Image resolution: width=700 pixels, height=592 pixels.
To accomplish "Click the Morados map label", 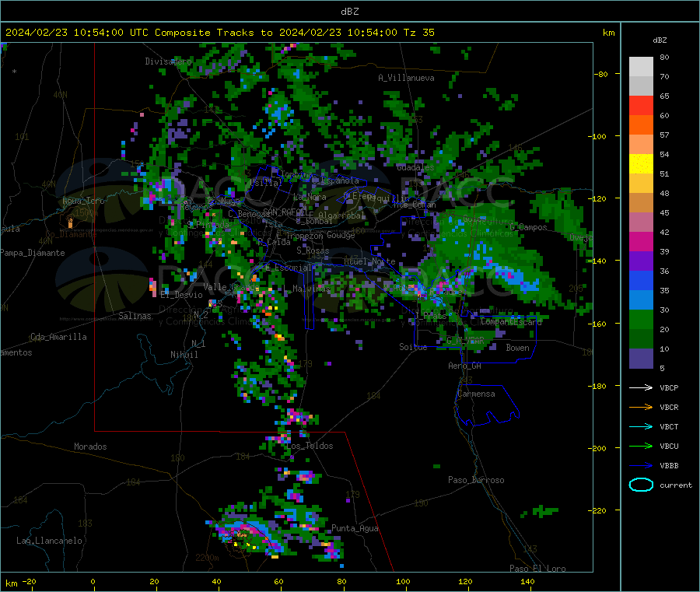I will tap(90, 447).
